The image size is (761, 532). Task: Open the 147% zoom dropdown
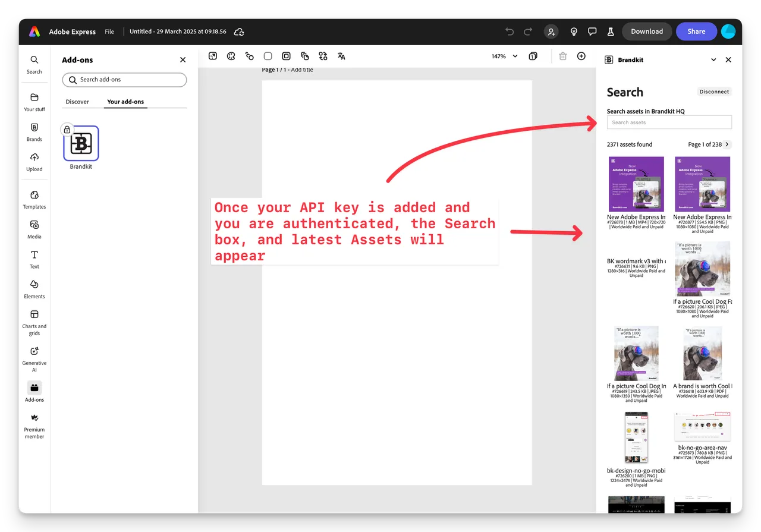click(x=504, y=56)
